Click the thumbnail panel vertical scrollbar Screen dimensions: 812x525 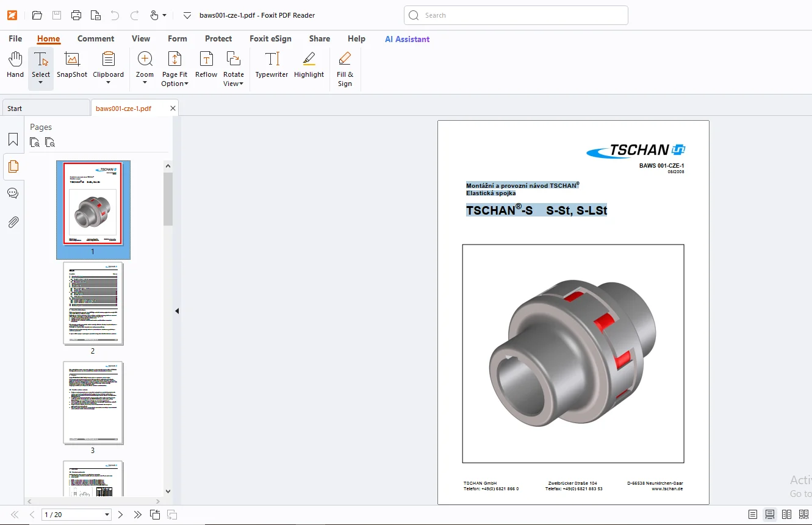168,199
